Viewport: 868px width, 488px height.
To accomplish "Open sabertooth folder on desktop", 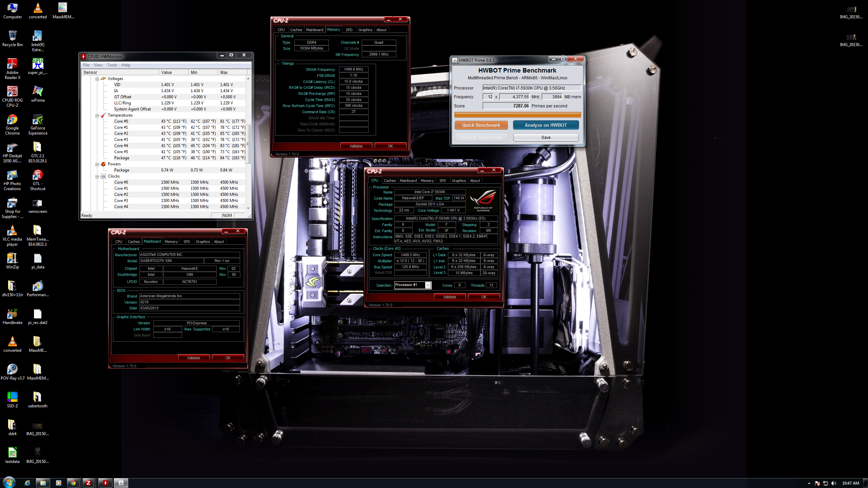I will tap(38, 400).
